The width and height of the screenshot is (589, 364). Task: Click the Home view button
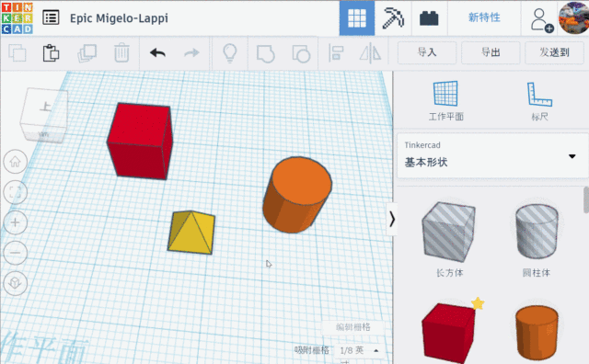coord(15,162)
